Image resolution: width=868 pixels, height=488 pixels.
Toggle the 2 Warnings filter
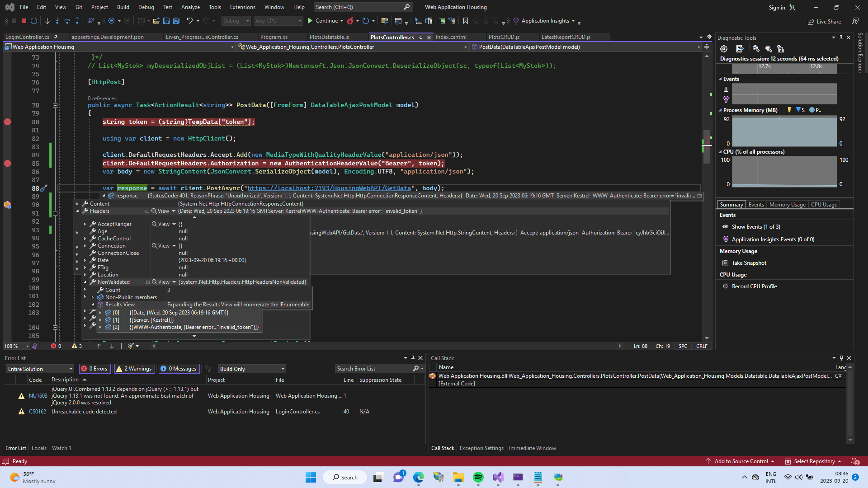[x=134, y=369]
